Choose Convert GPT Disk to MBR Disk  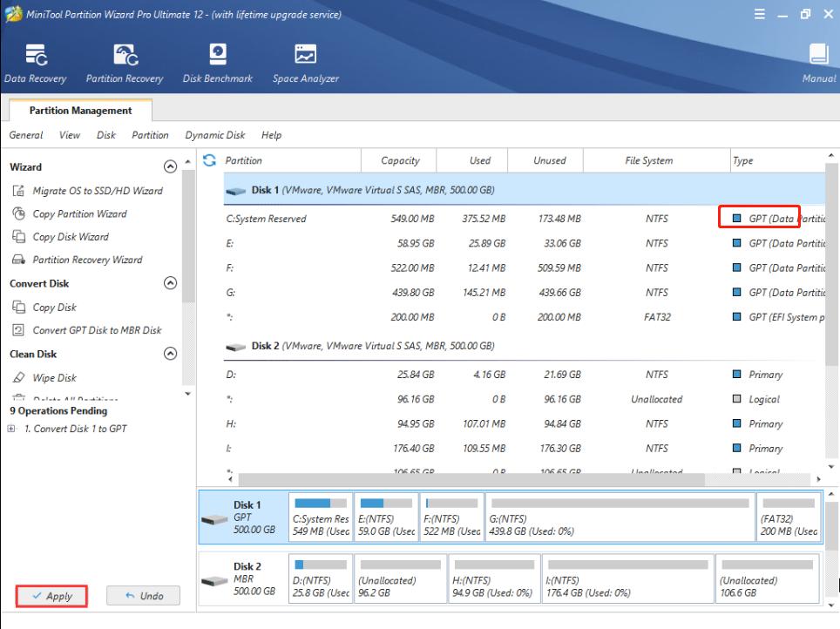97,330
